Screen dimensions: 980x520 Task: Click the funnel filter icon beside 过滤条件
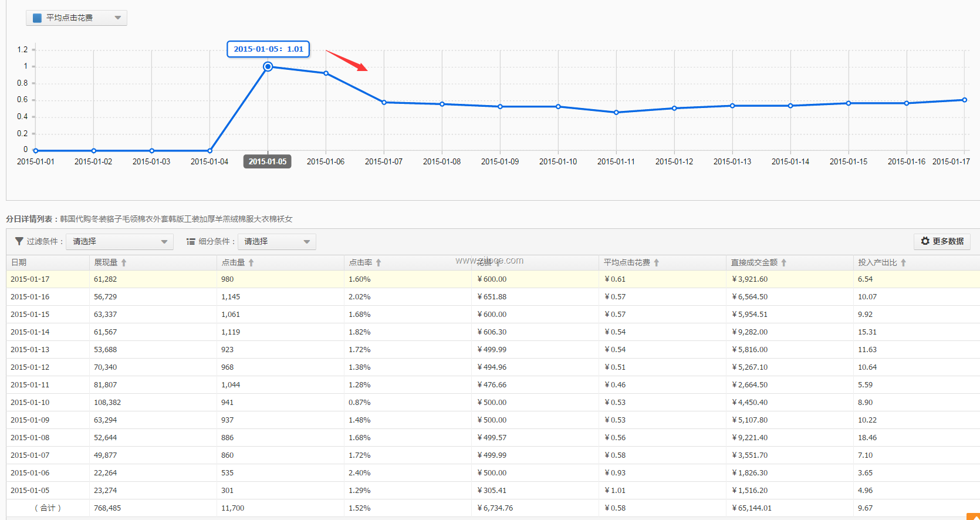(19, 241)
